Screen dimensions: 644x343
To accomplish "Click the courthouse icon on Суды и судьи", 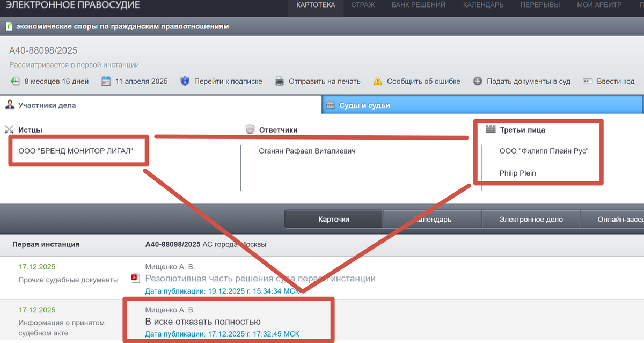I will coord(330,105).
